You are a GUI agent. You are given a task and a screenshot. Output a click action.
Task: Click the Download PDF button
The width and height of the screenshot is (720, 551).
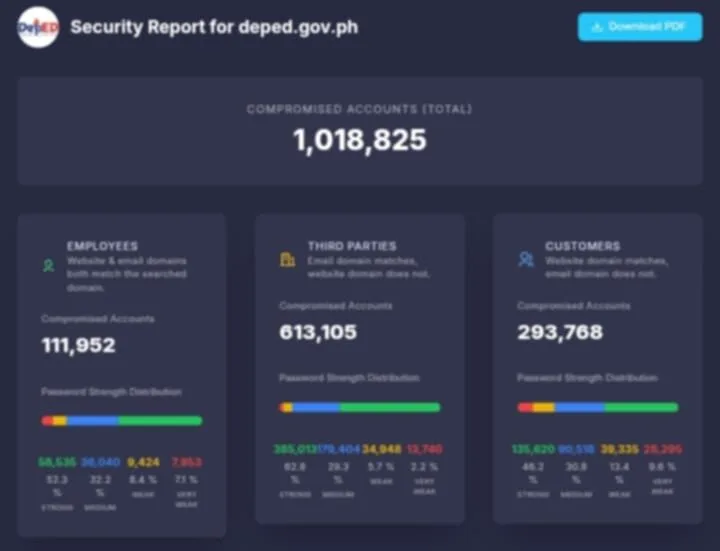click(640, 27)
